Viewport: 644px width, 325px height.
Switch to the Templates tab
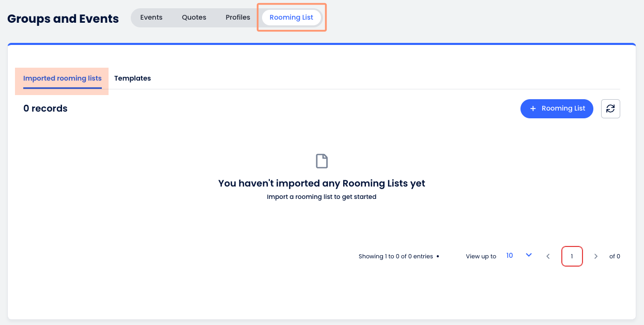(132, 79)
